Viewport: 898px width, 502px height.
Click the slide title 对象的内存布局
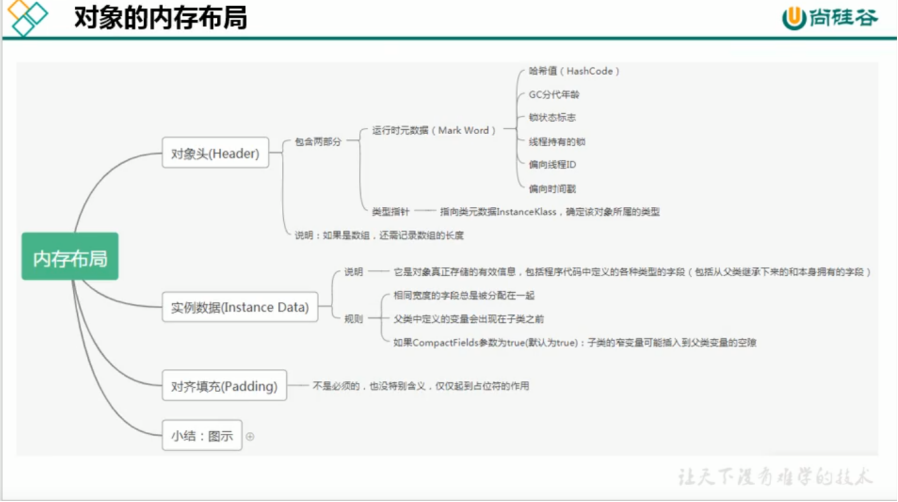click(161, 17)
